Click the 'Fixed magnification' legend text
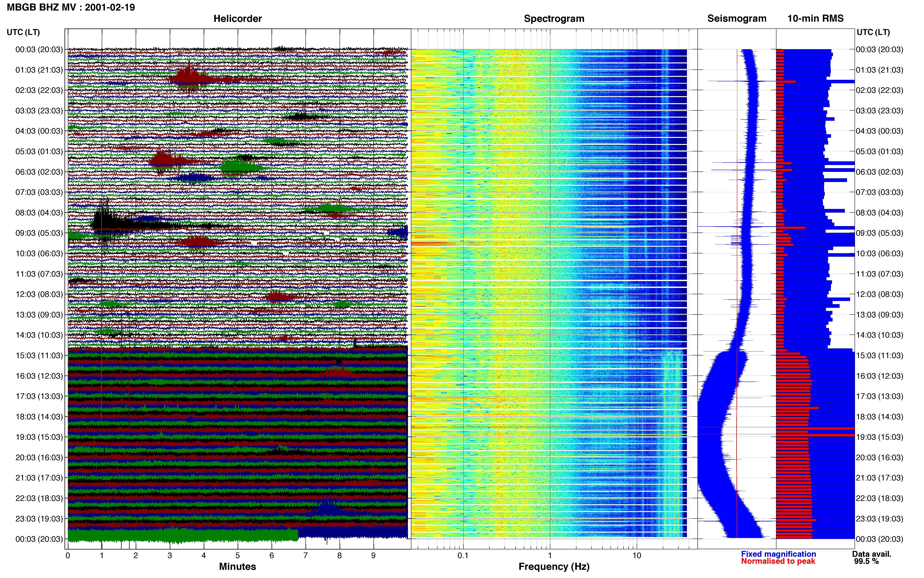 778,554
